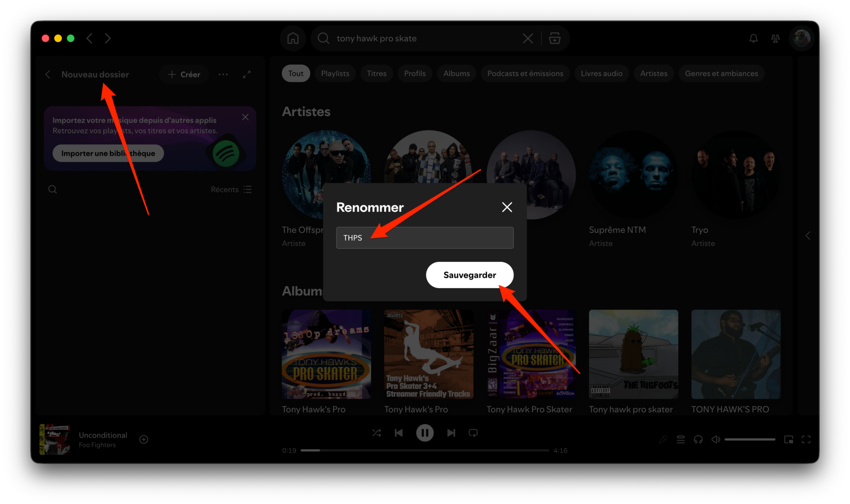This screenshot has width=850, height=504.
Task: Collapse right panel chevron
Action: point(808,236)
